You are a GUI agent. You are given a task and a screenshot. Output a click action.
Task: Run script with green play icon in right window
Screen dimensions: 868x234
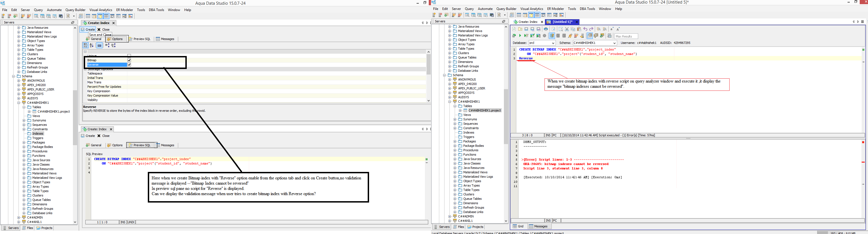point(520,36)
